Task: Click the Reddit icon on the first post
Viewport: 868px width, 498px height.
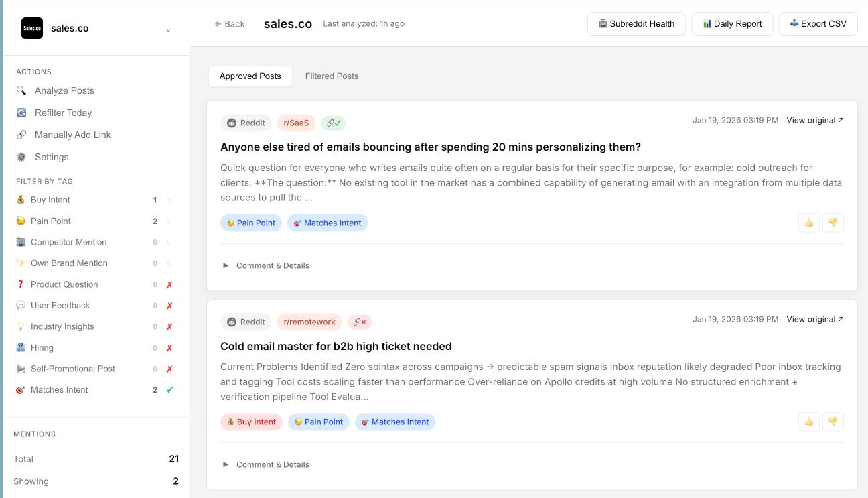Action: (231, 123)
